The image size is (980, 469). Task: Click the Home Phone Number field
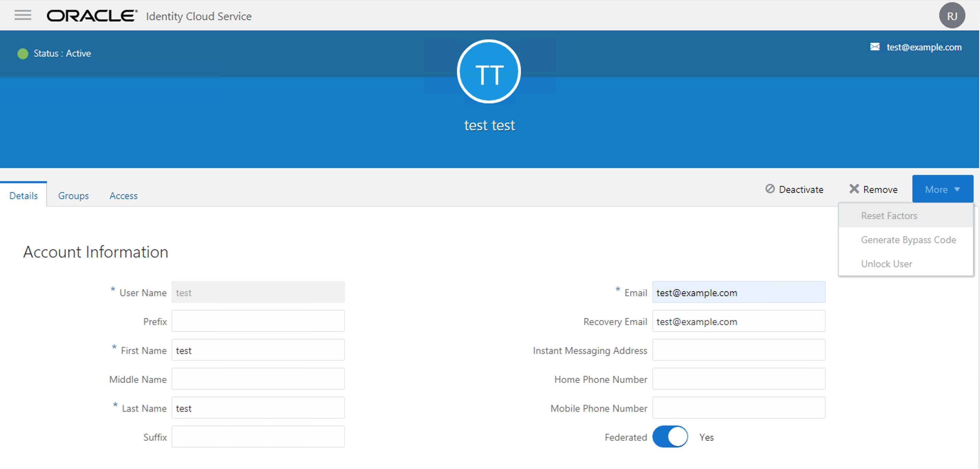(x=739, y=379)
